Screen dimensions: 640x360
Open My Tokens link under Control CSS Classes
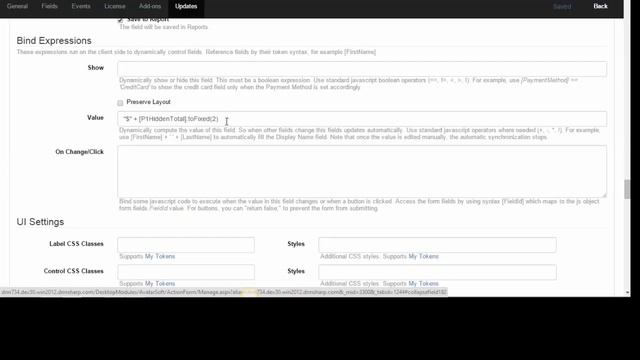160,283
